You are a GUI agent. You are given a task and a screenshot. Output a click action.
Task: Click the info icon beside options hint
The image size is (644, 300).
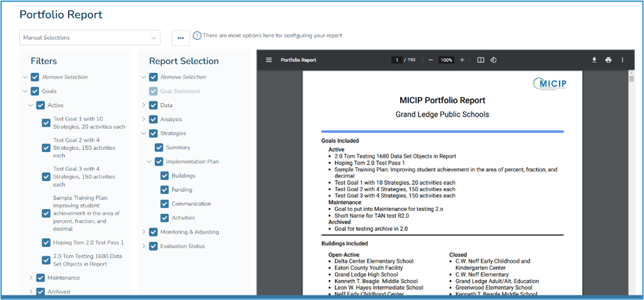click(197, 36)
